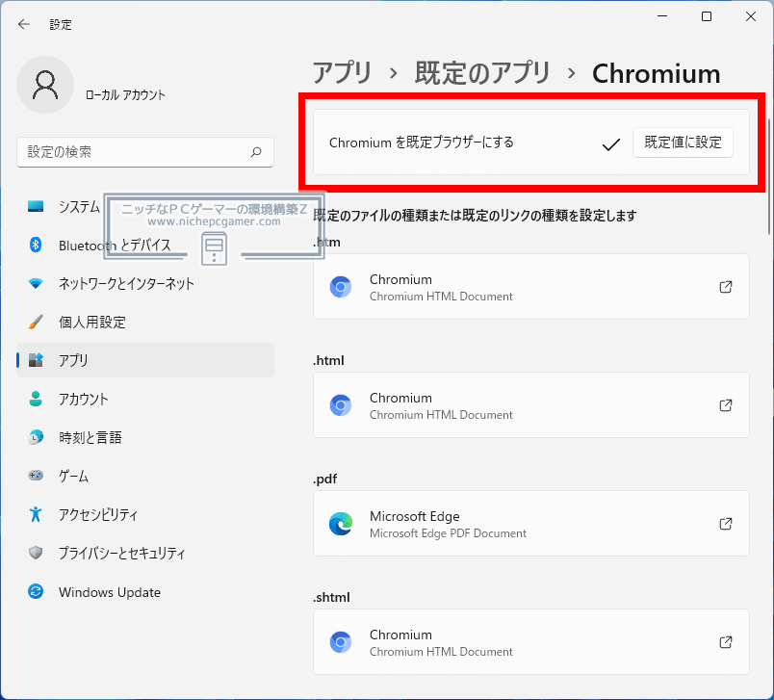Viewport: 774px width, 700px height.
Task: Open ゲーム settings category
Action: point(145,476)
